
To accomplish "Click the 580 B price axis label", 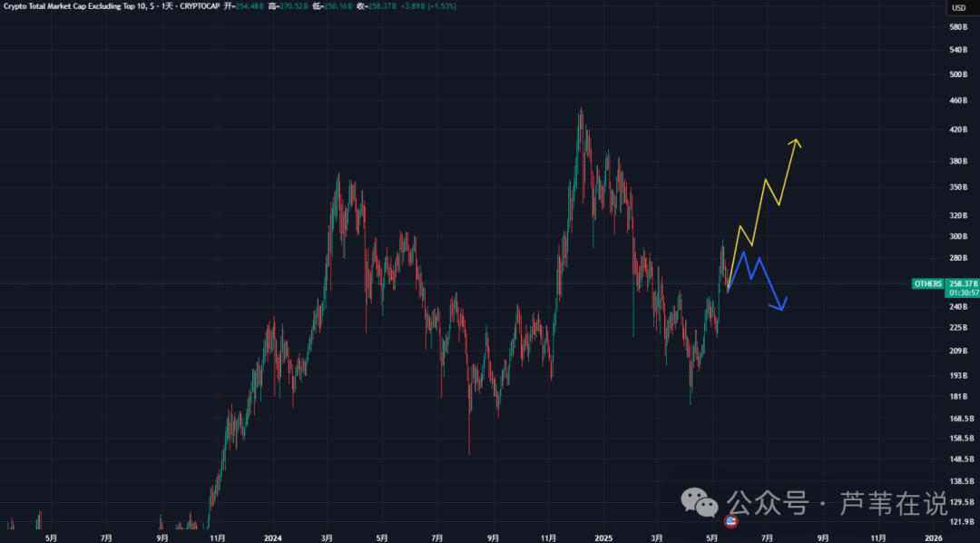I will point(959,27).
